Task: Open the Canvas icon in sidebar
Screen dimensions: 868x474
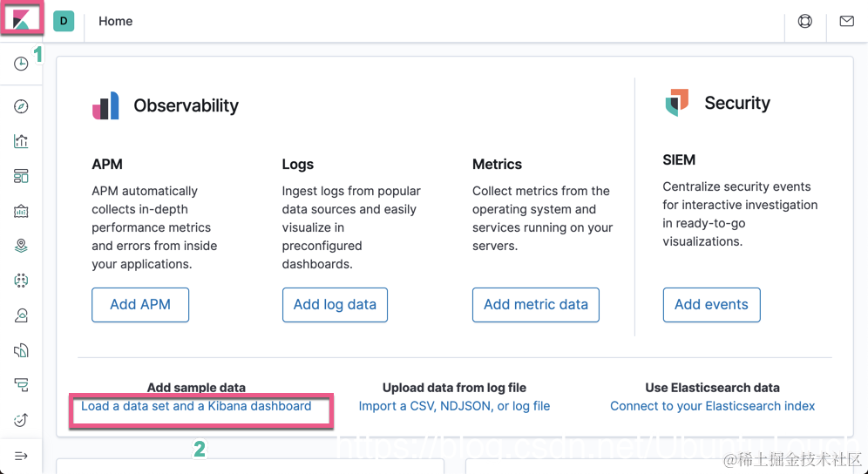Action: click(21, 211)
